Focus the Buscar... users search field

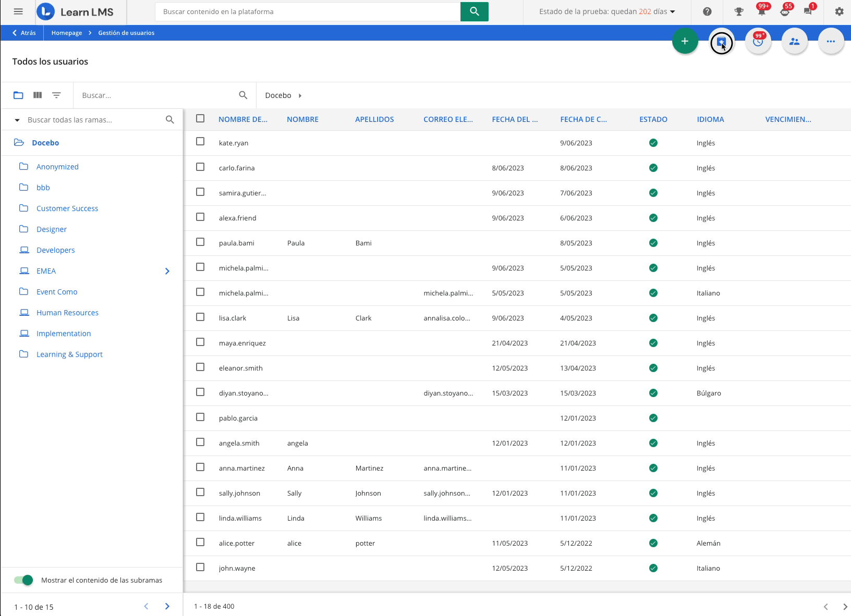click(x=156, y=95)
